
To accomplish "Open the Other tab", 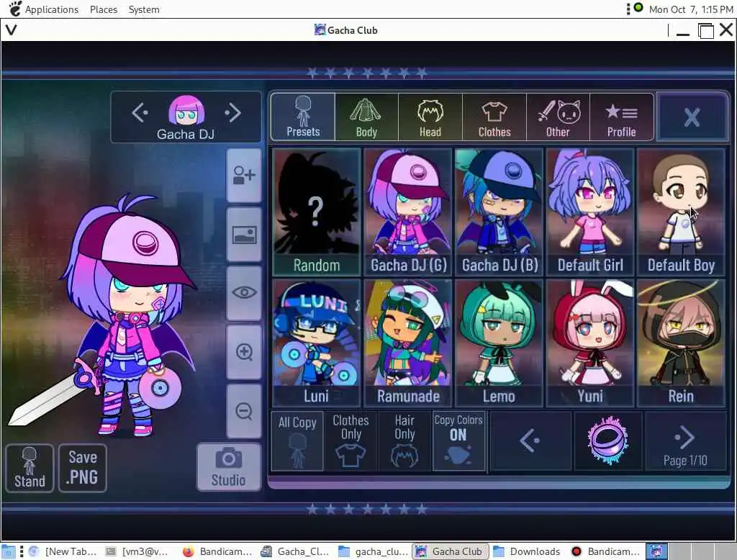I will (558, 117).
